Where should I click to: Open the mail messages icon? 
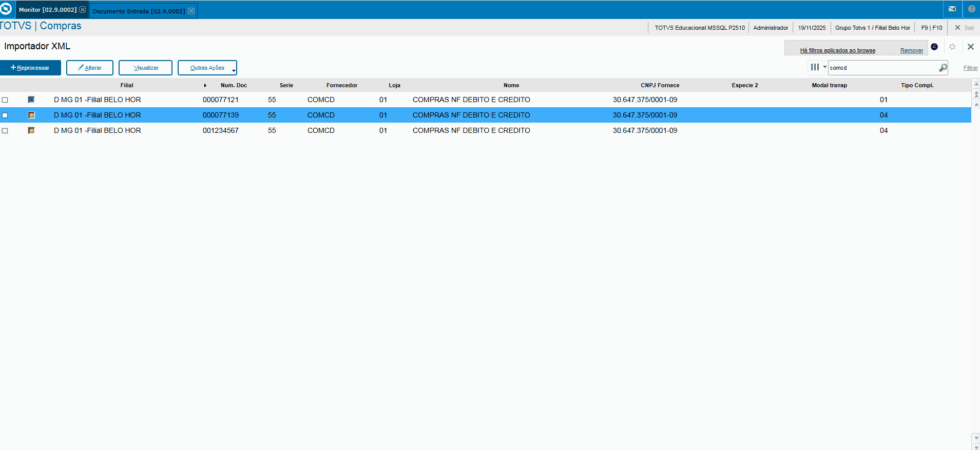point(952,9)
